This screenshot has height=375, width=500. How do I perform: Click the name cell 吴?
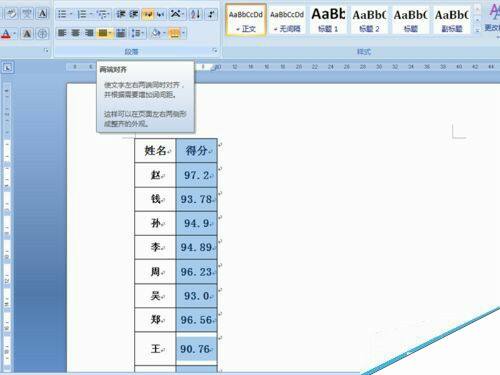(x=155, y=296)
